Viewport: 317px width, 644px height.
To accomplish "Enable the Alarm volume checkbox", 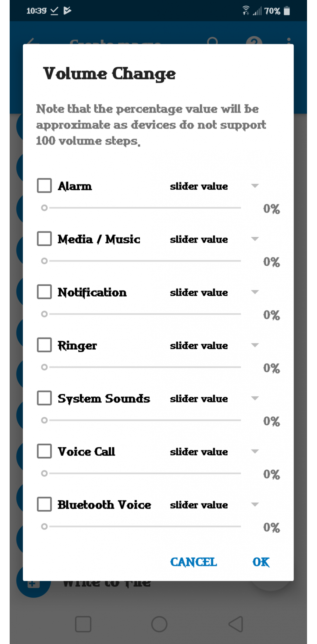I will click(x=45, y=186).
